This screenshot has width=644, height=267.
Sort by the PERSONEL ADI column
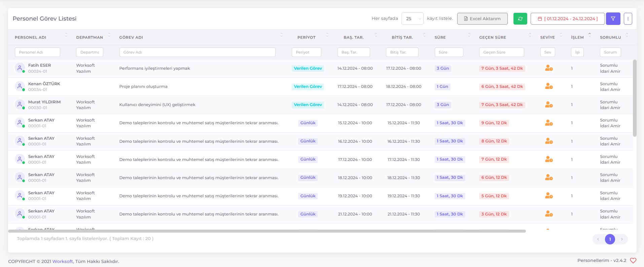pos(66,35)
